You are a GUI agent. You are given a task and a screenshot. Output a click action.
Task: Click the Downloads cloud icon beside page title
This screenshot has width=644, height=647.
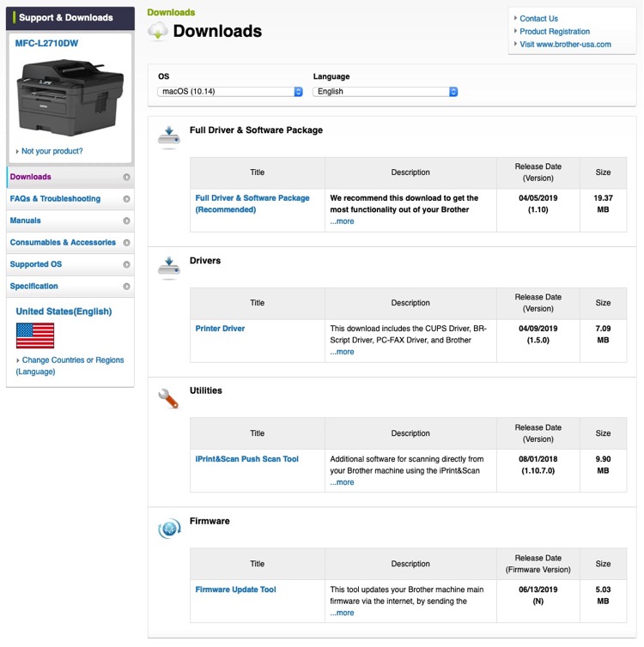158,31
